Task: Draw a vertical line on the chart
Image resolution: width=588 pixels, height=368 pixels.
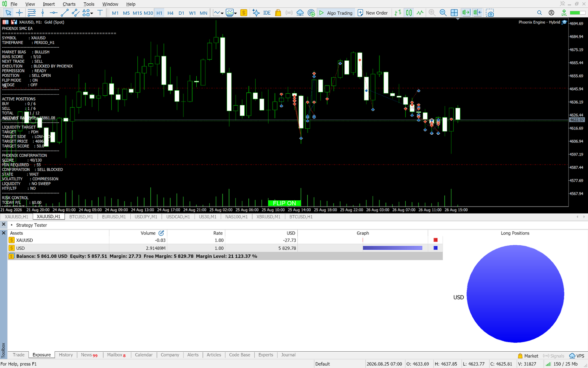Action: [x=43, y=13]
